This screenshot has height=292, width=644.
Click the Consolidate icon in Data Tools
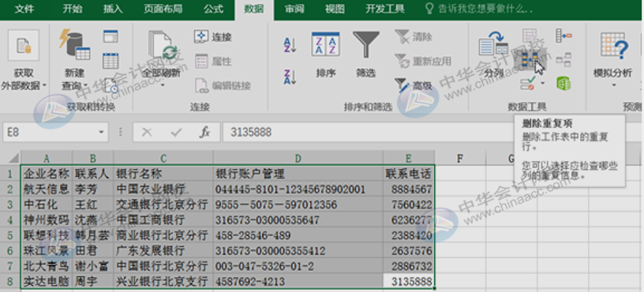(x=563, y=36)
